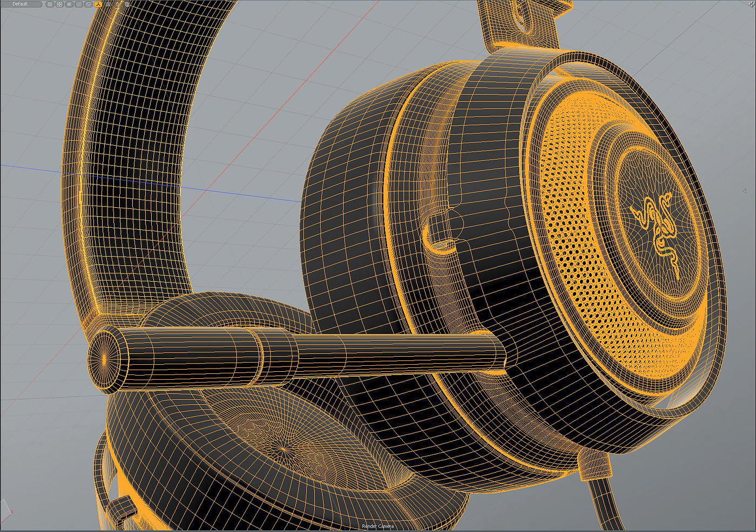Open the Default viewport style dropdown
Image resolution: width=756 pixels, height=532 pixels.
tap(21, 4)
